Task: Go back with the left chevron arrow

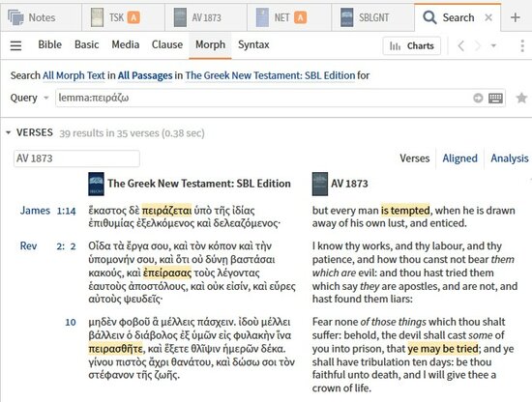Action: [x=460, y=45]
